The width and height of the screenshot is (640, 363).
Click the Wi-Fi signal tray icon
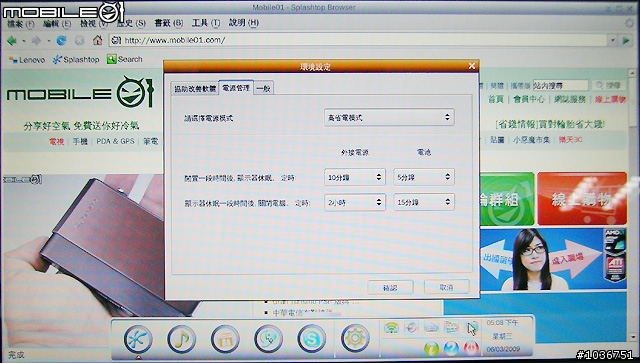click(391, 327)
